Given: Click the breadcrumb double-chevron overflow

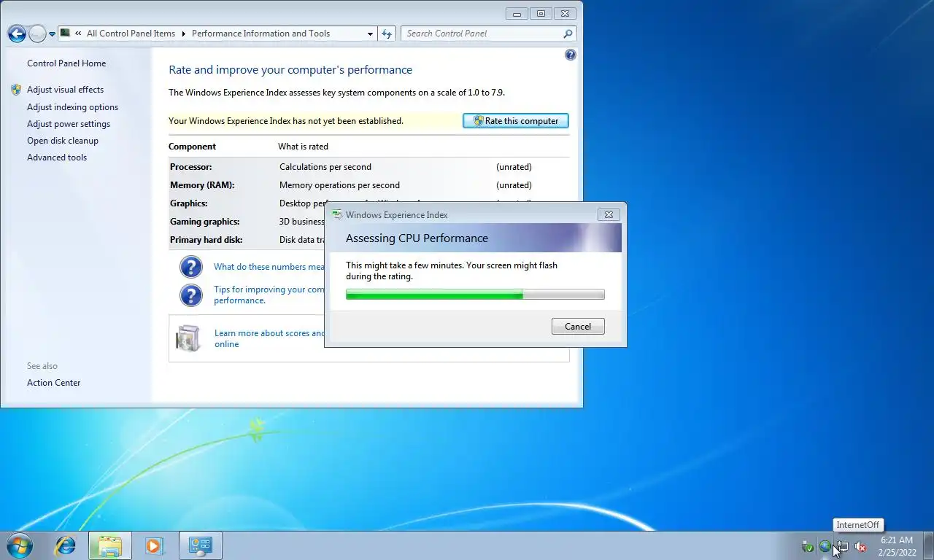Looking at the screenshot, I should coord(78,34).
